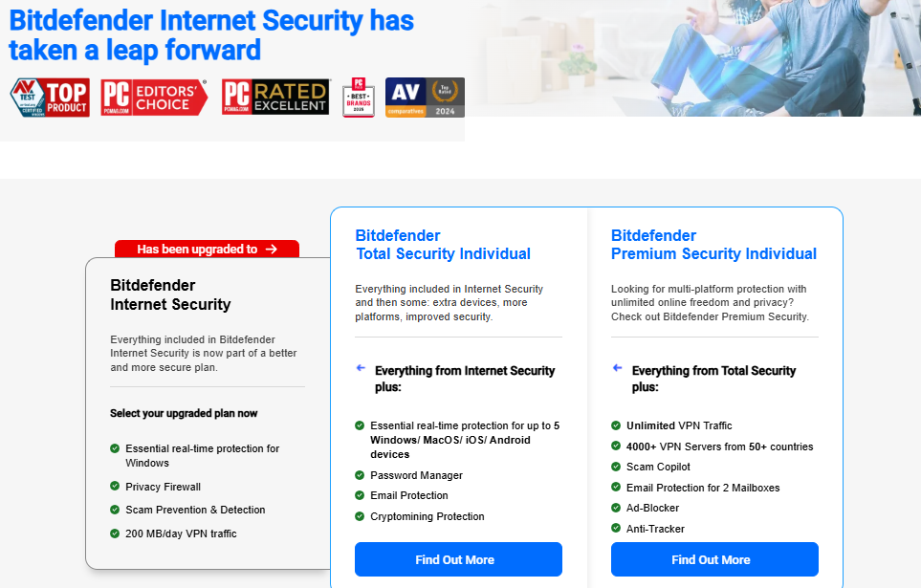Open Find Out More for Total Security
The height and width of the screenshot is (588, 921).
[x=458, y=559]
